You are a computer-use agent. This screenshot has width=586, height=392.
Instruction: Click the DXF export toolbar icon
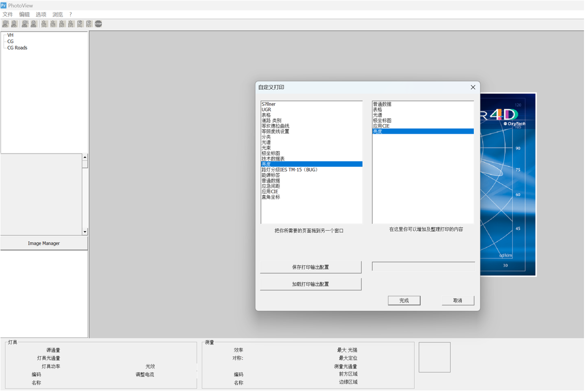(x=62, y=24)
